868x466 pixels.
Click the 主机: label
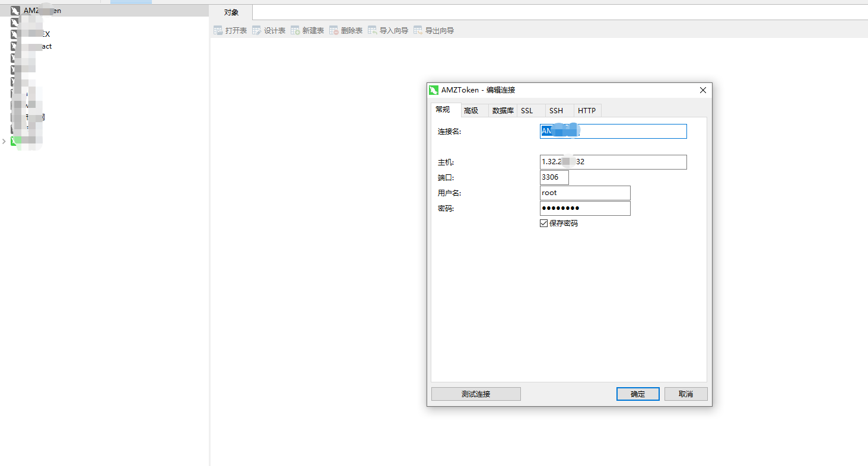click(446, 162)
